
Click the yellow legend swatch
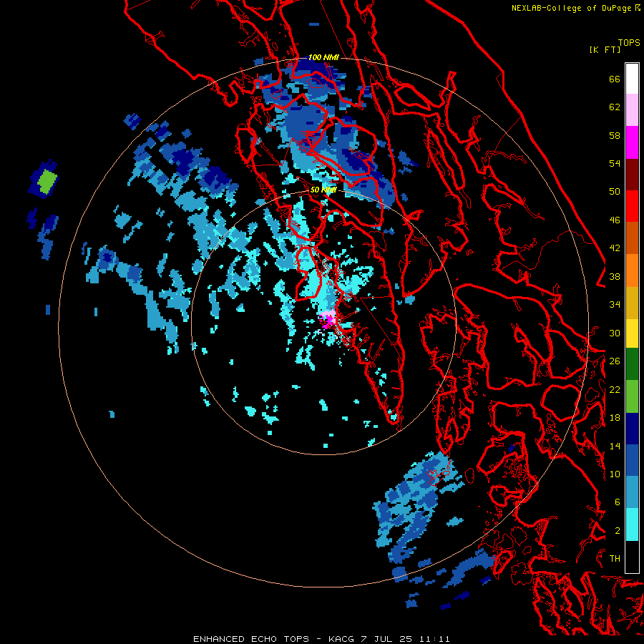[632, 333]
